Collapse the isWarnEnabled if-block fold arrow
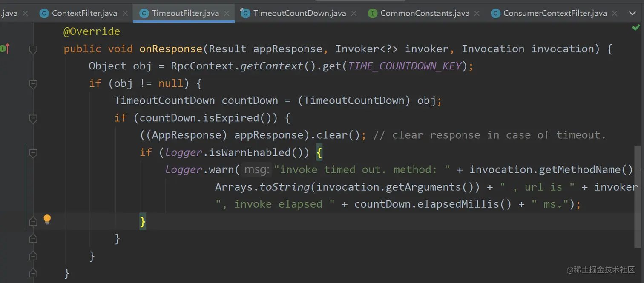 pyautogui.click(x=33, y=153)
